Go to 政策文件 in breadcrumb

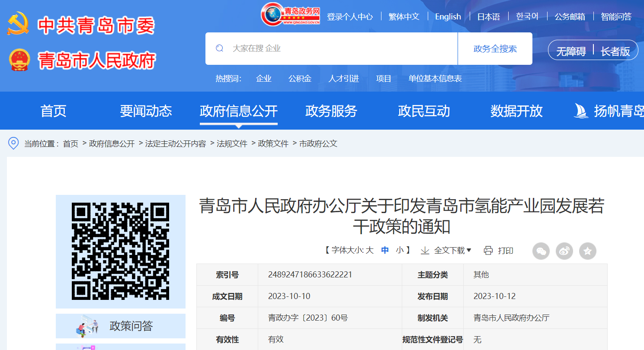pos(273,143)
